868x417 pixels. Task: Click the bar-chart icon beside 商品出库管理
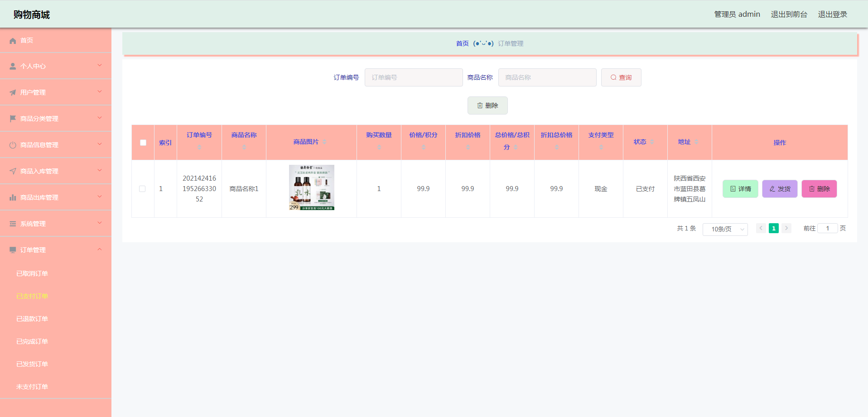point(13,197)
